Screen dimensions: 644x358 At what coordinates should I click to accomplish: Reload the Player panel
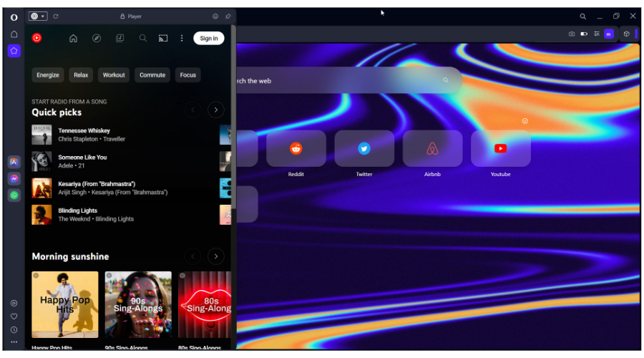point(56,16)
